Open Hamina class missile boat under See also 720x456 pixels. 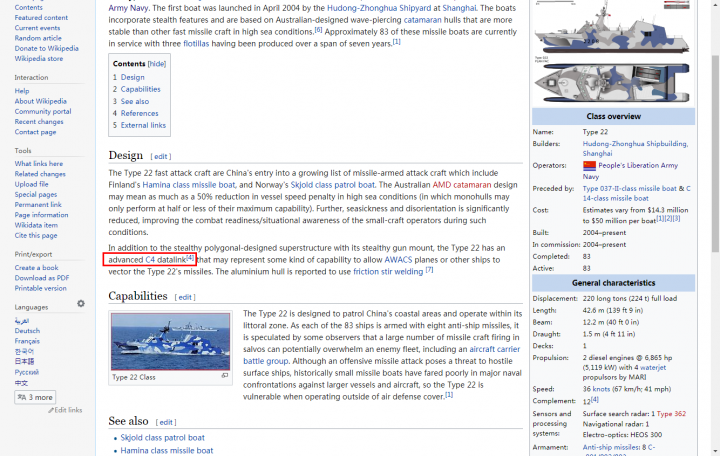167,450
